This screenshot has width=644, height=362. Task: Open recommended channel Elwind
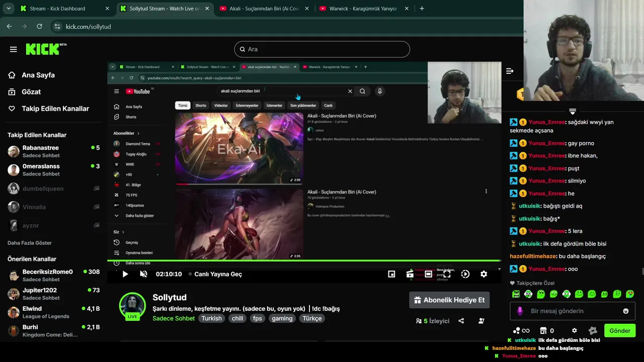pyautogui.click(x=53, y=312)
